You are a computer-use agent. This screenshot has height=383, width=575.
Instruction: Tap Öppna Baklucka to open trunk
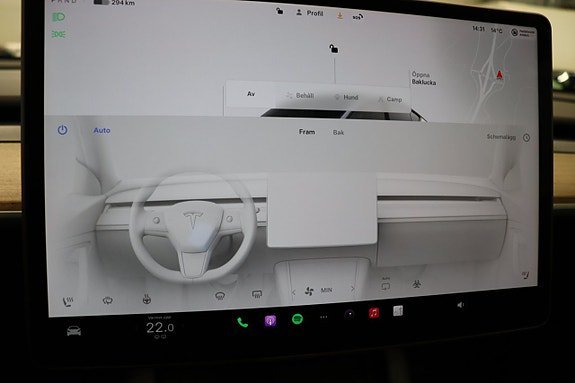click(x=424, y=78)
